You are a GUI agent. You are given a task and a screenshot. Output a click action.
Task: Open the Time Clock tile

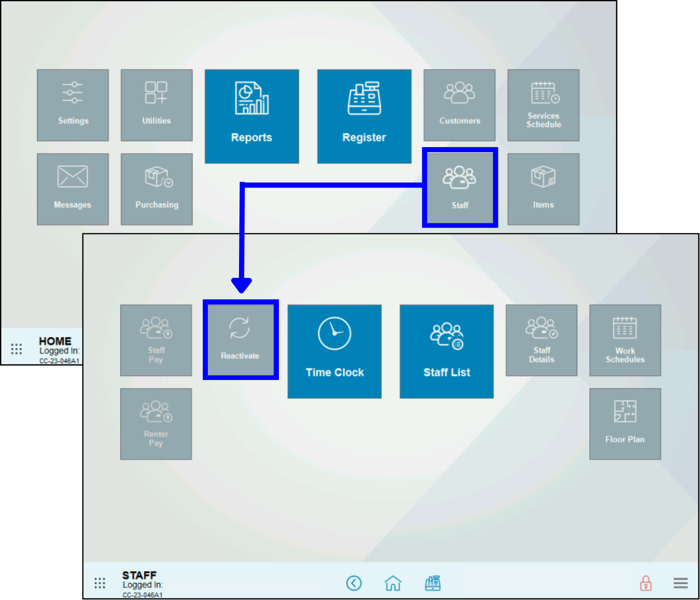point(334,351)
